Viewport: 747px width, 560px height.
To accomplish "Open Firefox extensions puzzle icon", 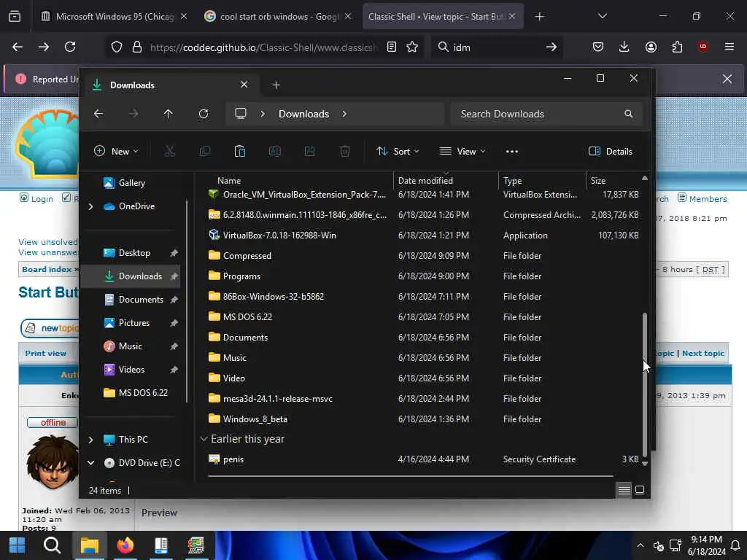I will tap(677, 47).
